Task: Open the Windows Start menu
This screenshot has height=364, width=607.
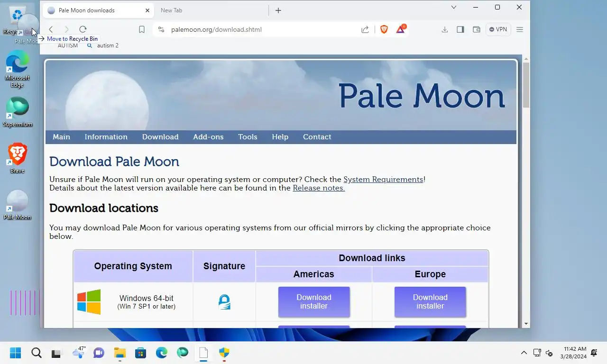Action: [x=16, y=353]
